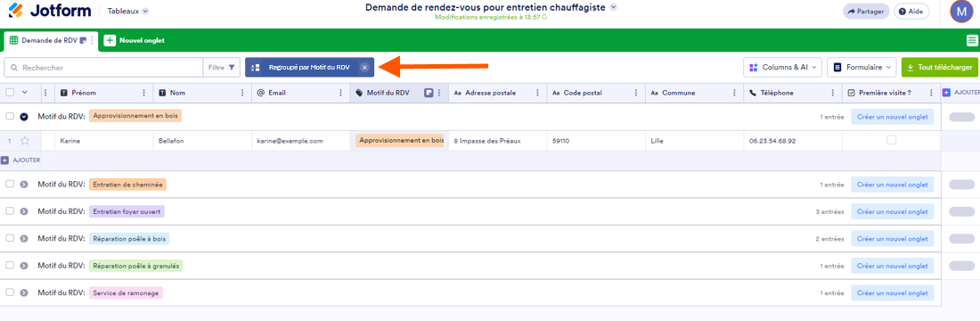The width and height of the screenshot is (980, 321).
Task: Open the Formulaire dropdown
Action: pyautogui.click(x=862, y=68)
